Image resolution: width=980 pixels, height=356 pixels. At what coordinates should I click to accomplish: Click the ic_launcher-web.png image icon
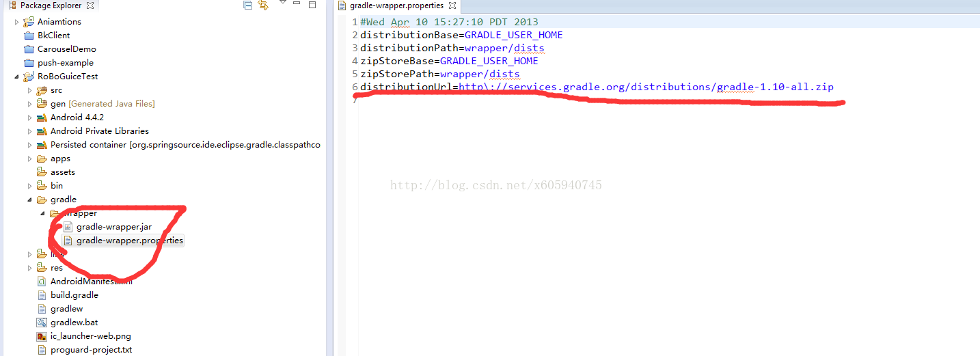42,336
